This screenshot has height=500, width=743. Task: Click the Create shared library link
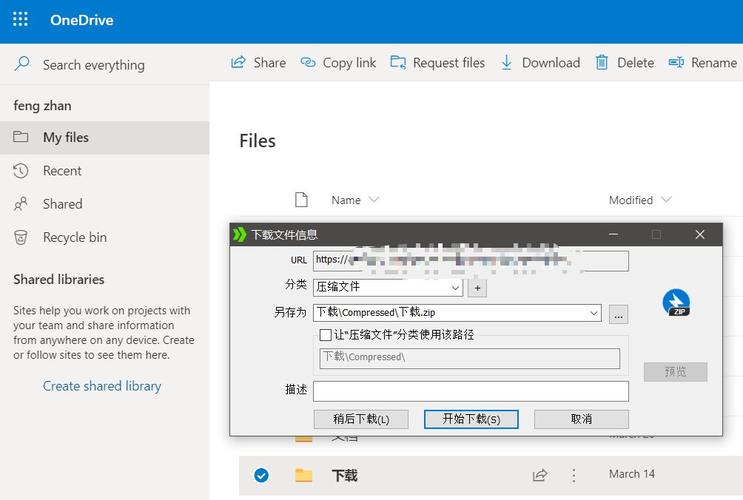(102, 386)
